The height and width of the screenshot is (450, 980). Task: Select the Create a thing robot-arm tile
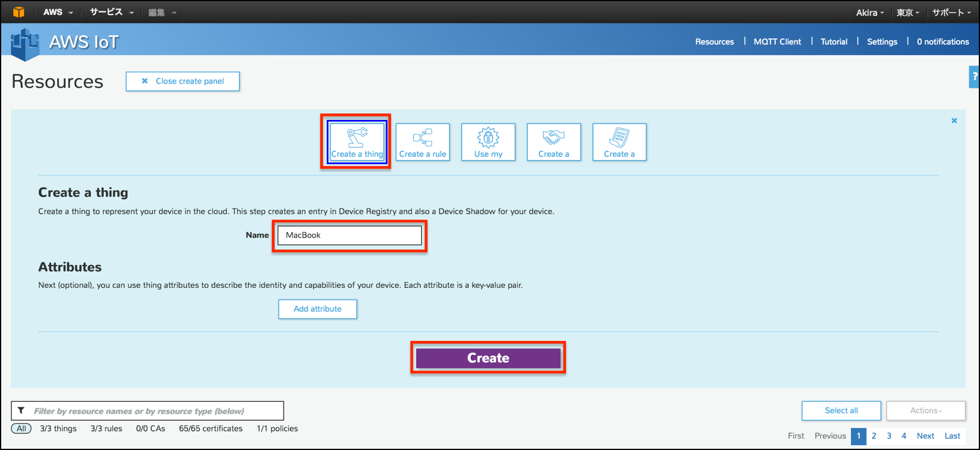357,142
